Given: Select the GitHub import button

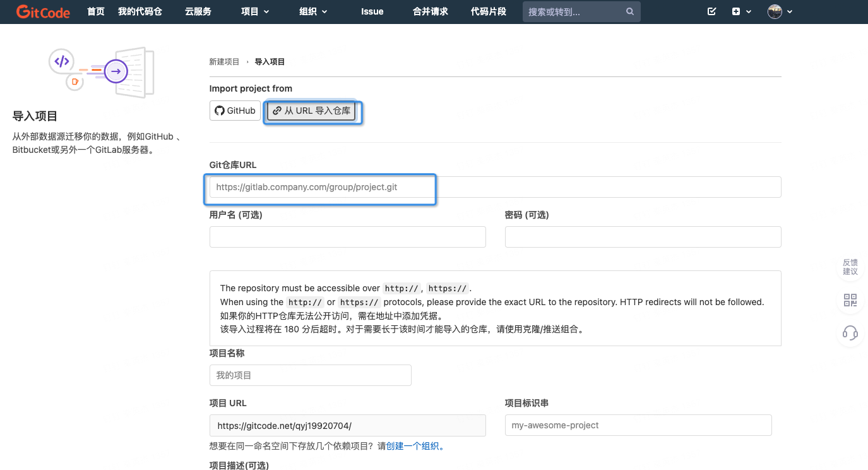Looking at the screenshot, I should 235,111.
